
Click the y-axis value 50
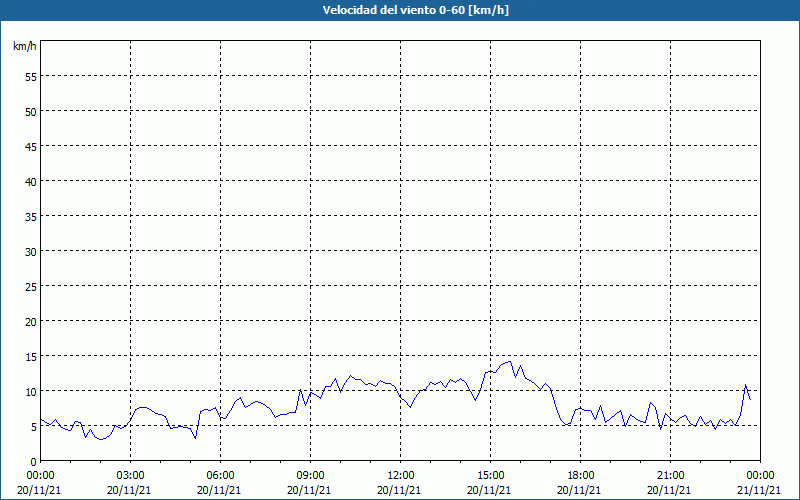coord(31,111)
